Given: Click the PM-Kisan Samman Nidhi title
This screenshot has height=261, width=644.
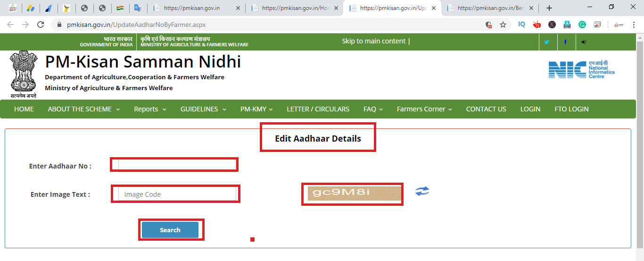Looking at the screenshot, I should (x=143, y=62).
